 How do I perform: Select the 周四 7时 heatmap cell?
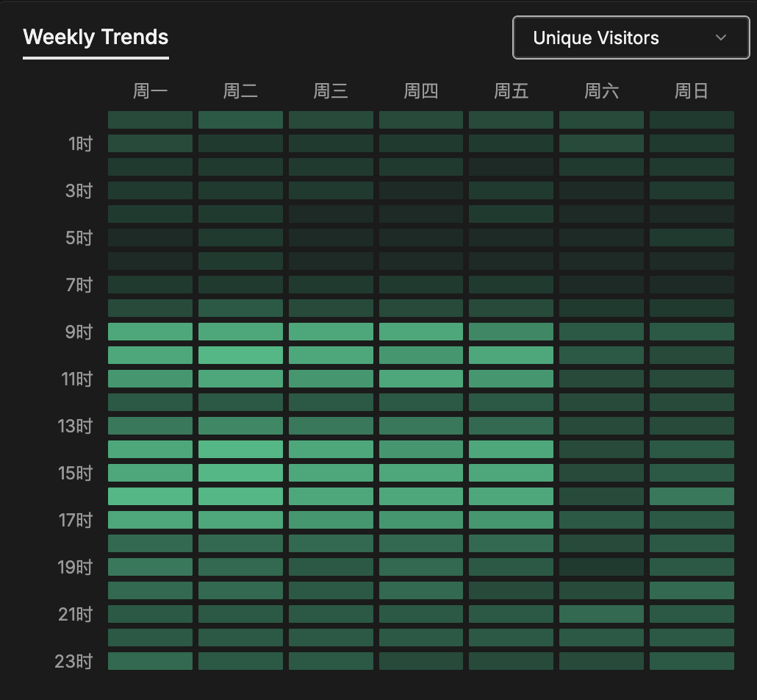[x=421, y=285]
